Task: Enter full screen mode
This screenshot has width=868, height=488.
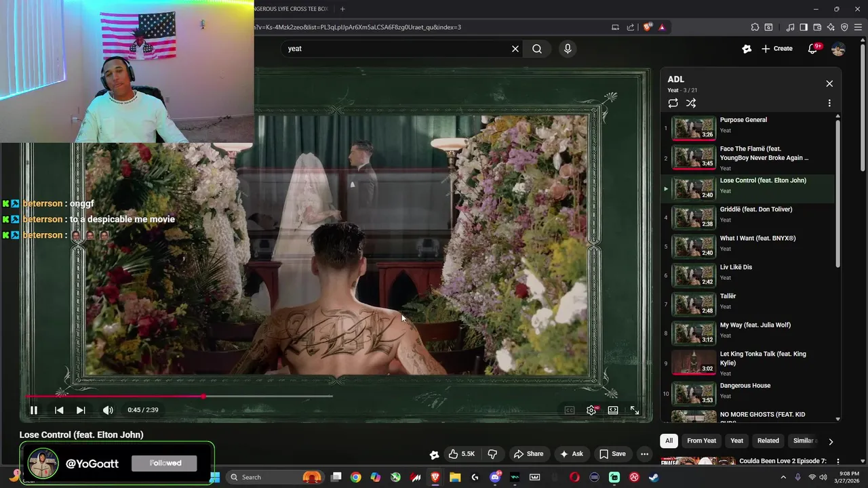Action: tap(635, 410)
